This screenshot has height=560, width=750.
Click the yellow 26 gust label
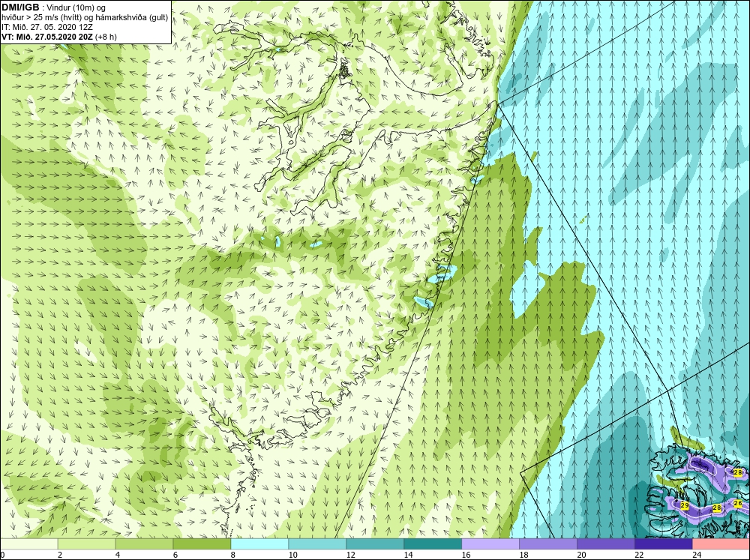(737, 504)
